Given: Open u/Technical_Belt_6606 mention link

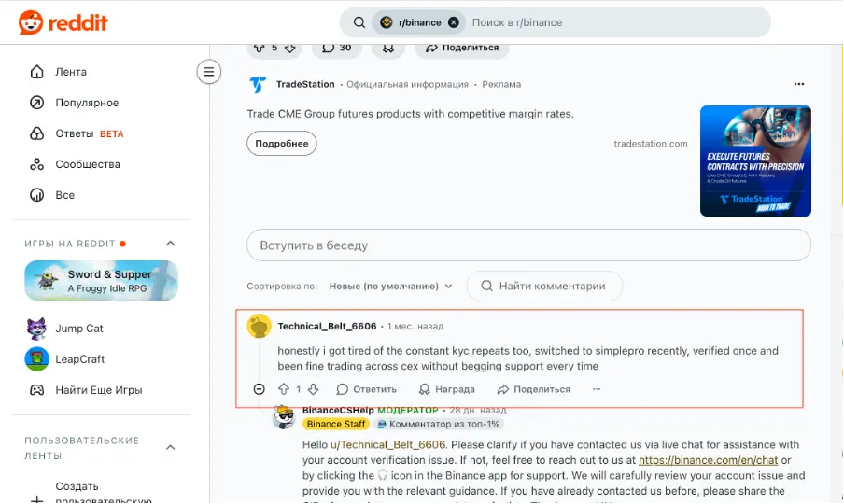Looking at the screenshot, I should [x=387, y=445].
